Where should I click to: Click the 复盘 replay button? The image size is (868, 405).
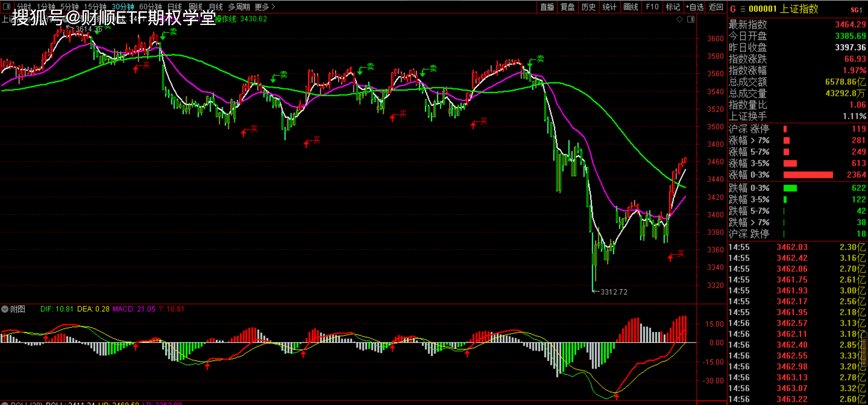click(x=567, y=7)
